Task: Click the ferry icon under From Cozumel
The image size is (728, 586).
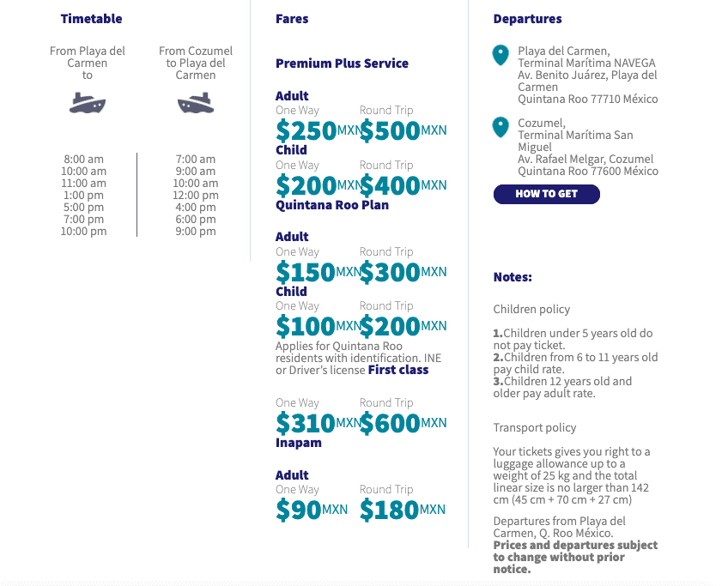Action: pyautogui.click(x=196, y=104)
